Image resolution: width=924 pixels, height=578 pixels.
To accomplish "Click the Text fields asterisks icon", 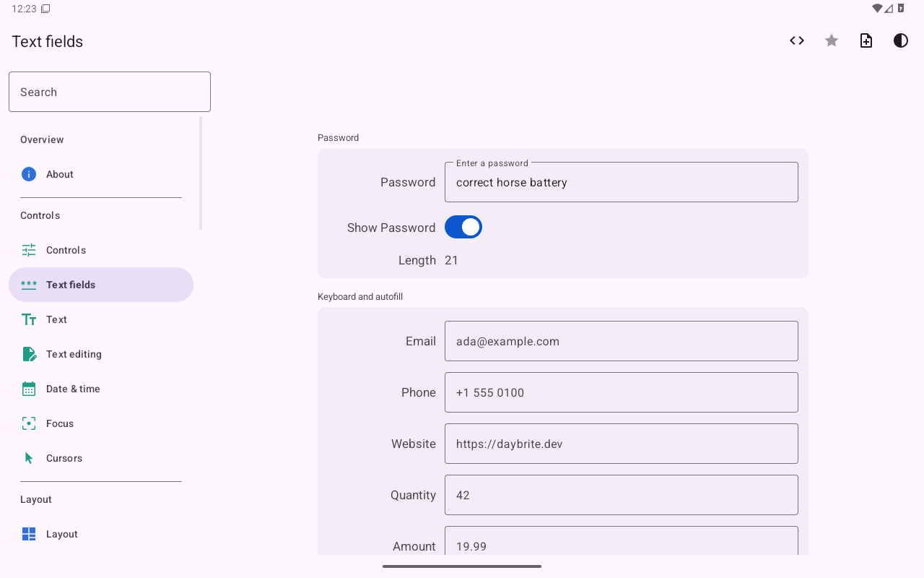I will pos(29,285).
